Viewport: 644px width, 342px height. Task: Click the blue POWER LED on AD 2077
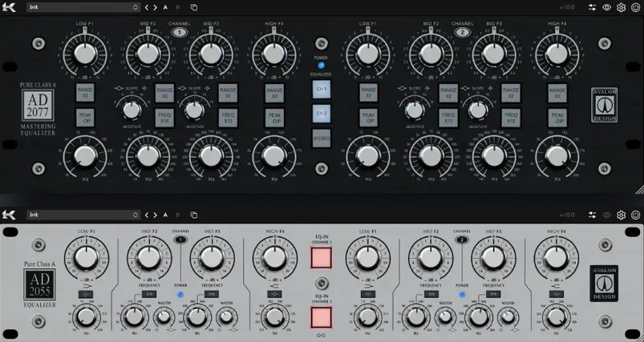[x=321, y=65]
